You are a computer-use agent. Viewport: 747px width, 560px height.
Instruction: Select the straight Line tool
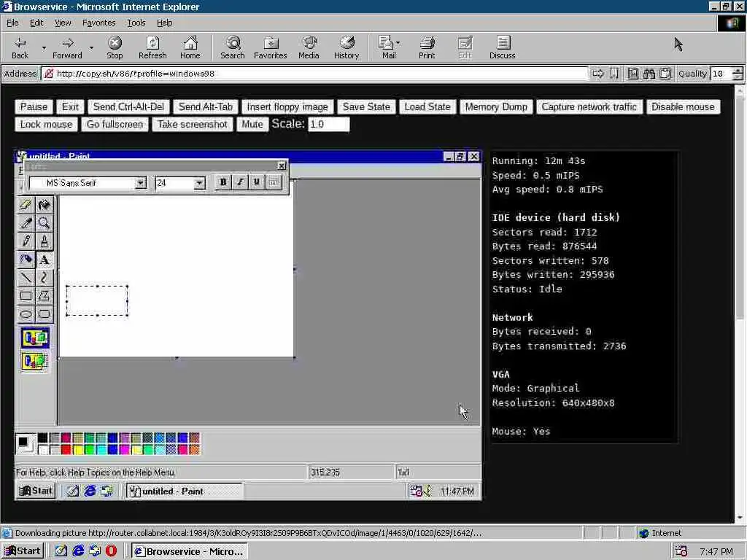point(26,278)
